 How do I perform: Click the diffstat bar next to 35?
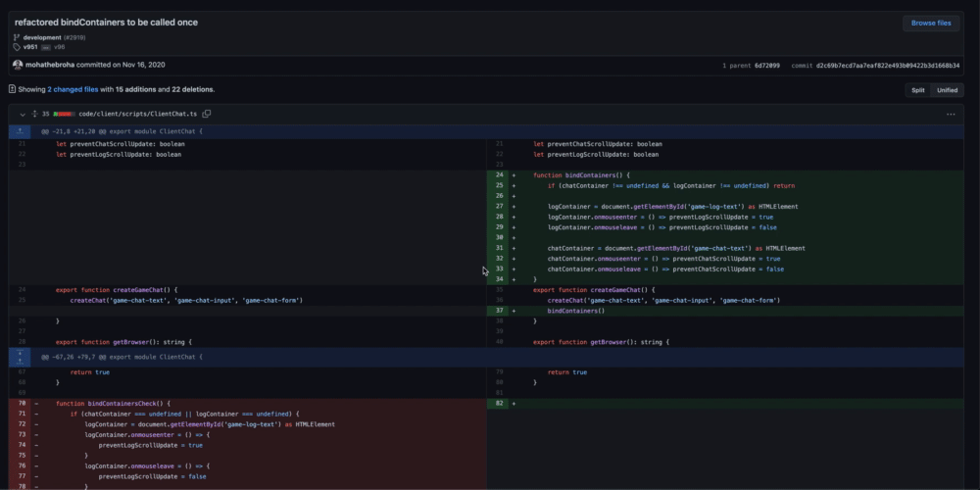[x=65, y=115]
